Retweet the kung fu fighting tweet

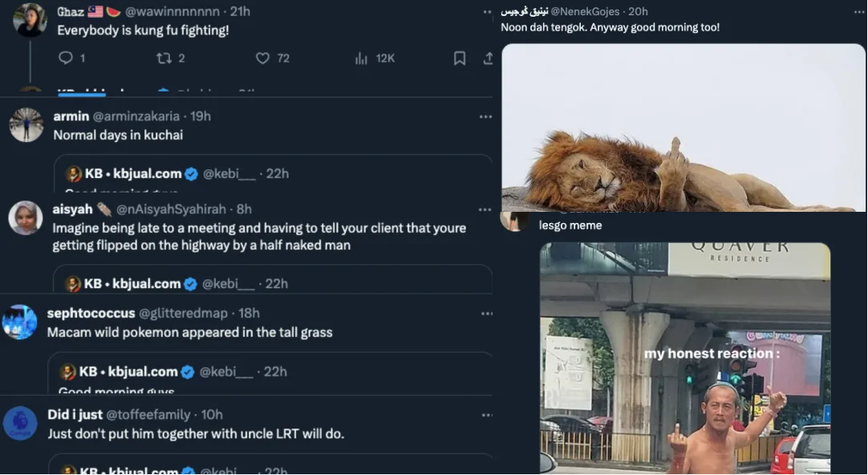(x=164, y=58)
